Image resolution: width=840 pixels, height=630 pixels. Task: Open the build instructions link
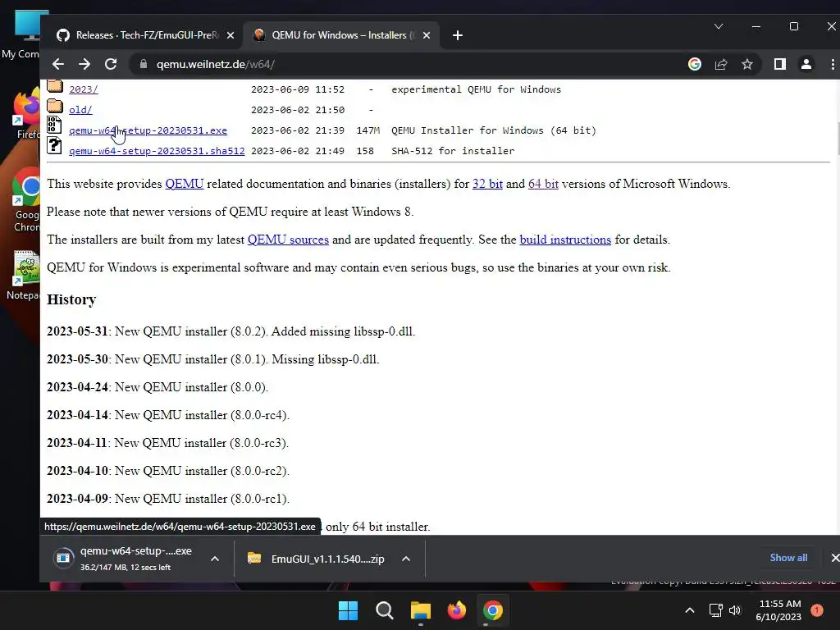565,240
